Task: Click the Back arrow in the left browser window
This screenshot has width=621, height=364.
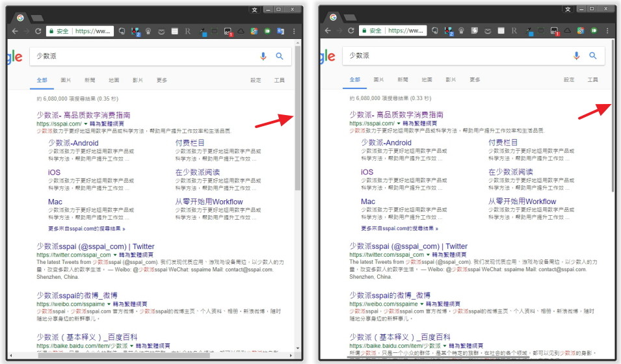Action: point(15,31)
